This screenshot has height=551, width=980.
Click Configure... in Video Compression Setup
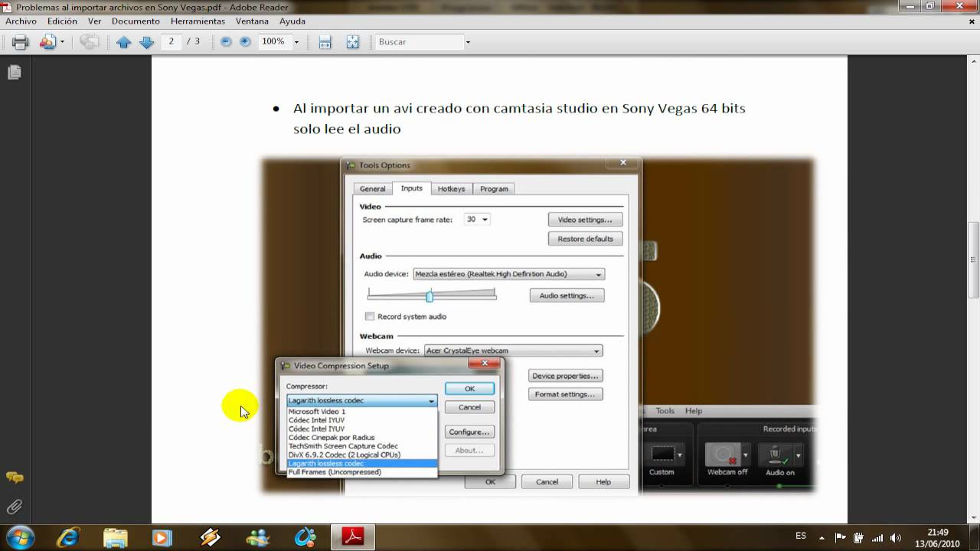tap(469, 432)
